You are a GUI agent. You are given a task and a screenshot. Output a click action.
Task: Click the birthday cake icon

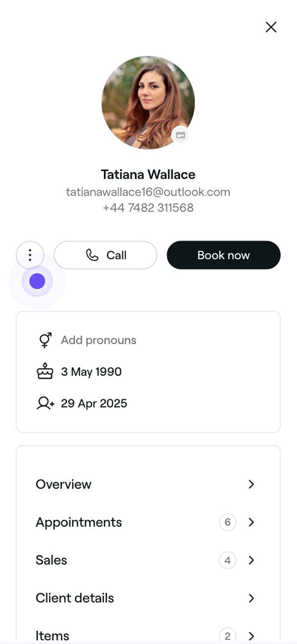(x=45, y=372)
